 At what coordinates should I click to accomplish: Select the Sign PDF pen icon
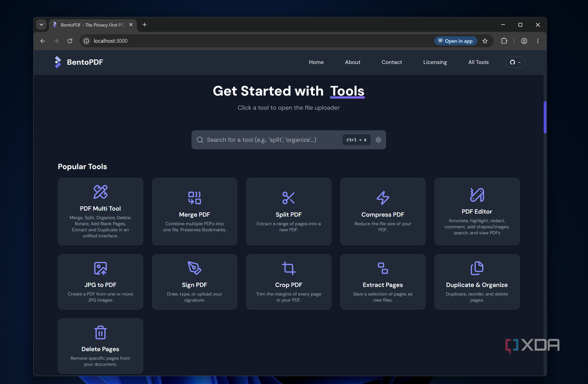tap(194, 268)
